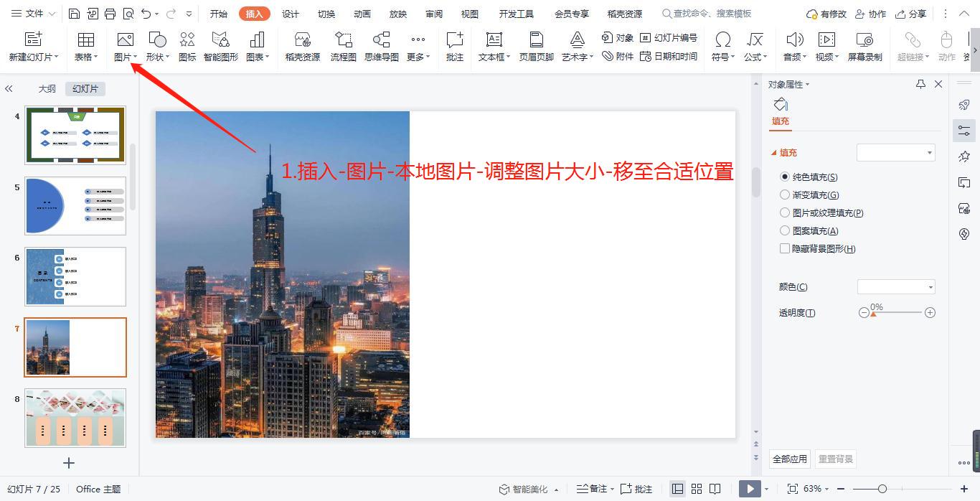Start 屏幕录制 screen recording
The width and height of the screenshot is (980, 501).
864,47
